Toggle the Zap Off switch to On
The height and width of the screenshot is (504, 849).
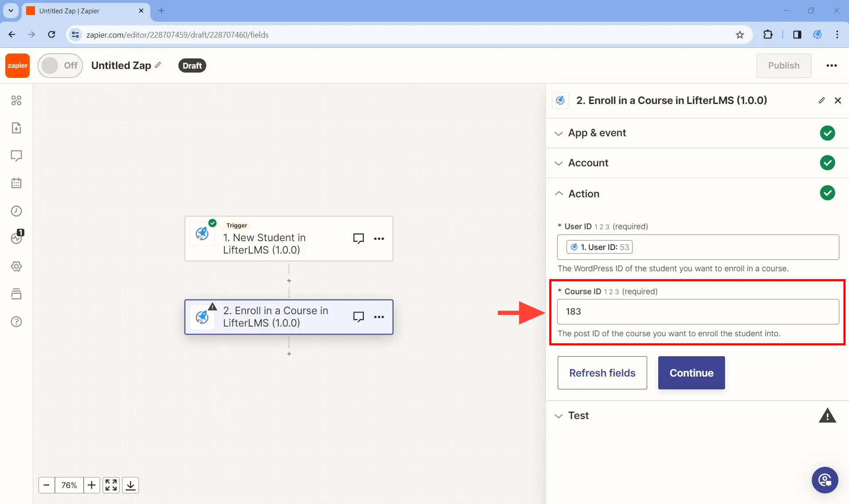click(60, 65)
